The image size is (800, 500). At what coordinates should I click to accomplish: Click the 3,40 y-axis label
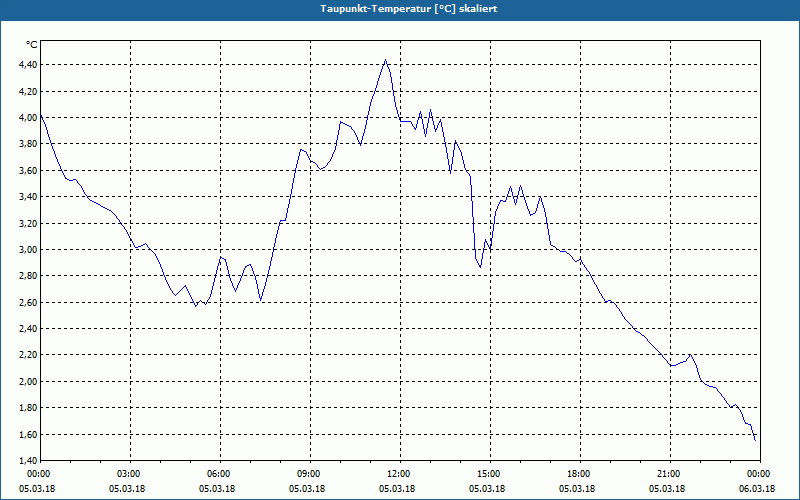click(28, 196)
